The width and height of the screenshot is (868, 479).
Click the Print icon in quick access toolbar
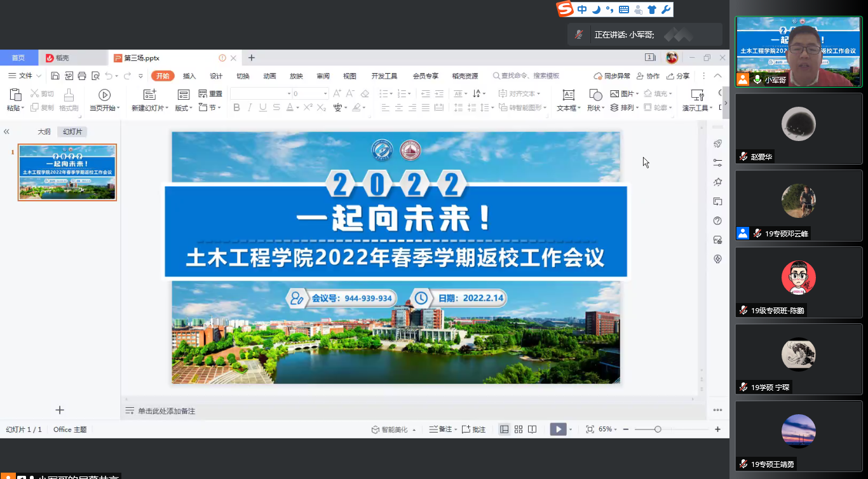tap(81, 76)
